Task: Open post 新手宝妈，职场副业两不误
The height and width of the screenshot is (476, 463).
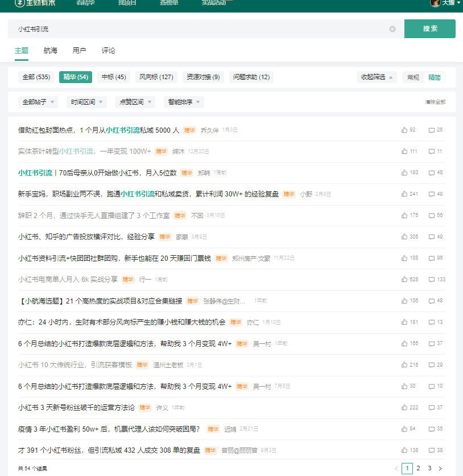Action: [148, 194]
